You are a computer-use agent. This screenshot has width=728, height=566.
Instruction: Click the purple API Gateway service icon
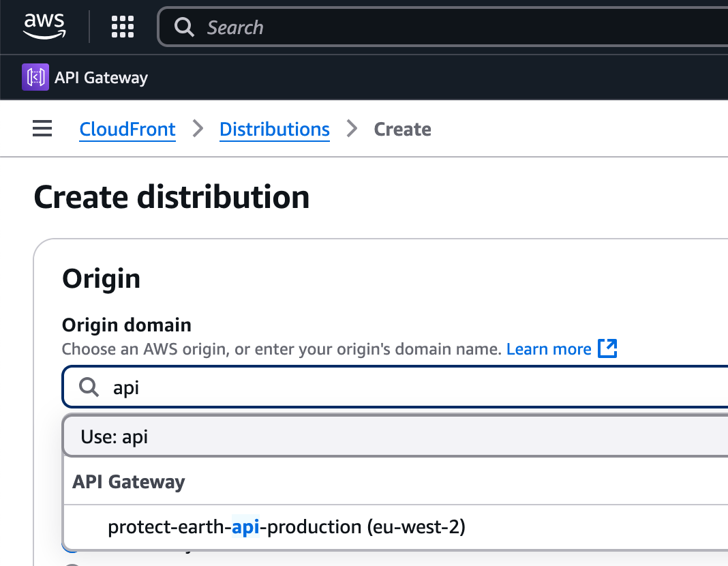[35, 76]
